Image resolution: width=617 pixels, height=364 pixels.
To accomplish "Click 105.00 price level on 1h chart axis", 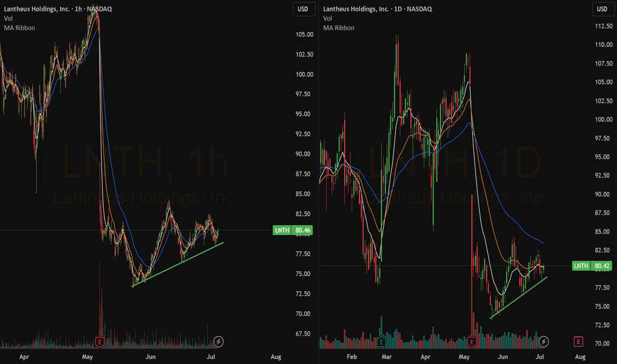I will (x=305, y=34).
